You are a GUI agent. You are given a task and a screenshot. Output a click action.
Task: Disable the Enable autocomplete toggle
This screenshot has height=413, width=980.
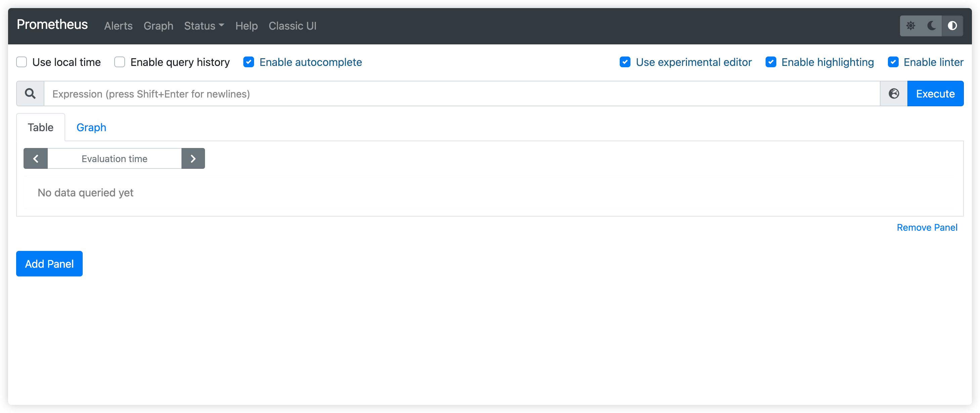[x=249, y=62]
